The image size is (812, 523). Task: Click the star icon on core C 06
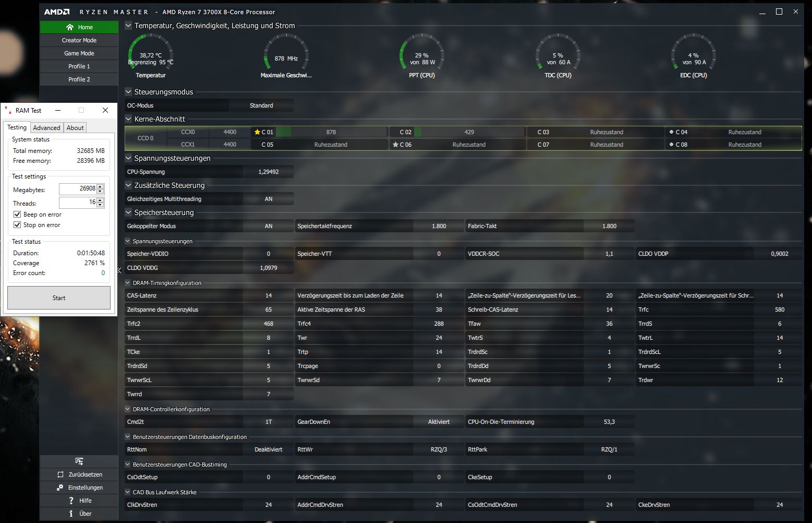tap(395, 145)
